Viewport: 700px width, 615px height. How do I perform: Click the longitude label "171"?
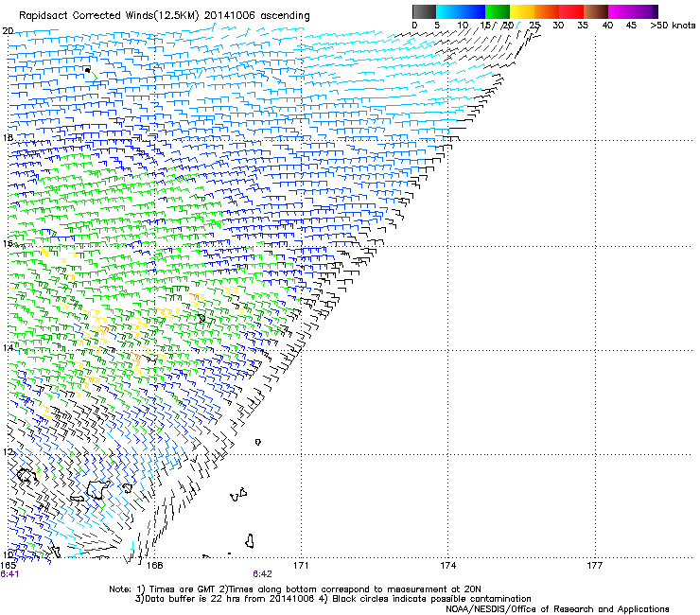click(x=301, y=565)
